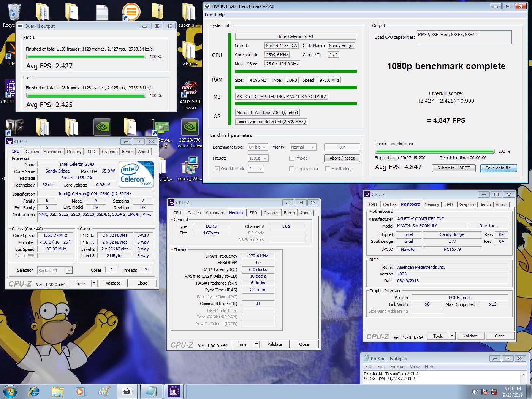Switch to Notepad taskbar button

tap(151, 391)
